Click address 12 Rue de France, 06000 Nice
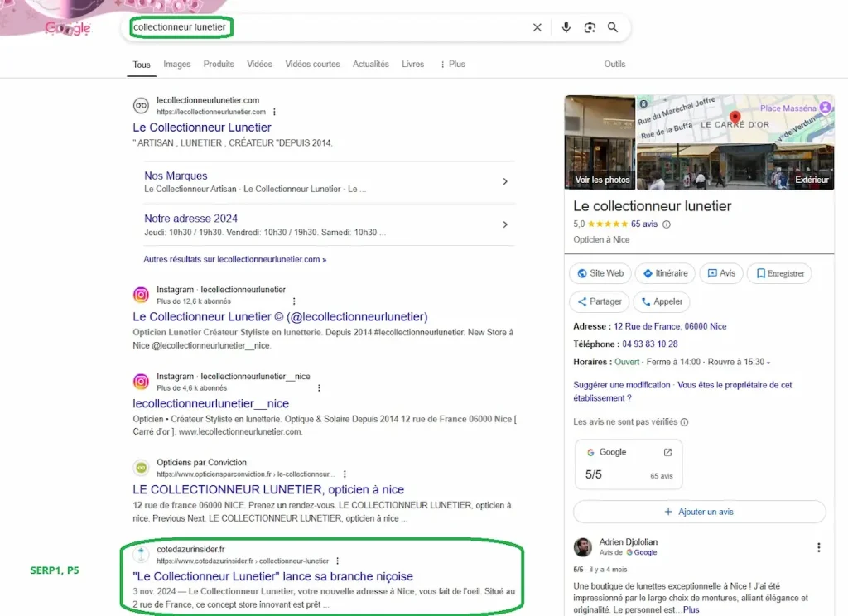This screenshot has width=848, height=616. coord(669,327)
